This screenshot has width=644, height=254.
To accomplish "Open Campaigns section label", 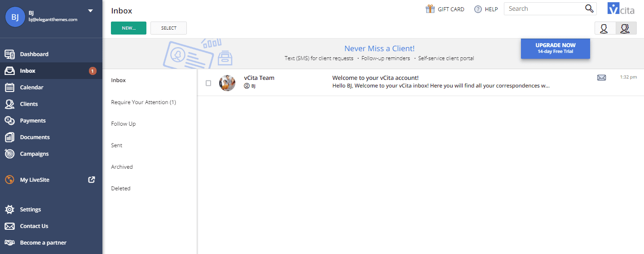I will [35, 154].
